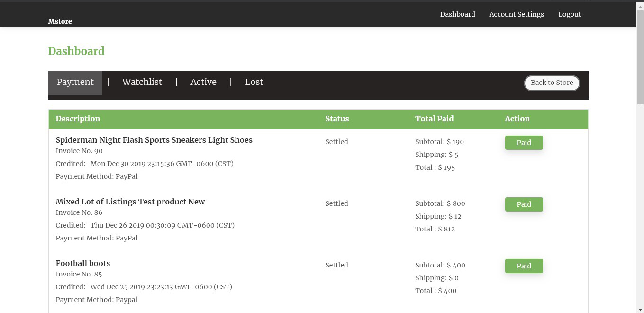Open Dashboard from the top navigation
The height and width of the screenshot is (313, 644).
(457, 14)
